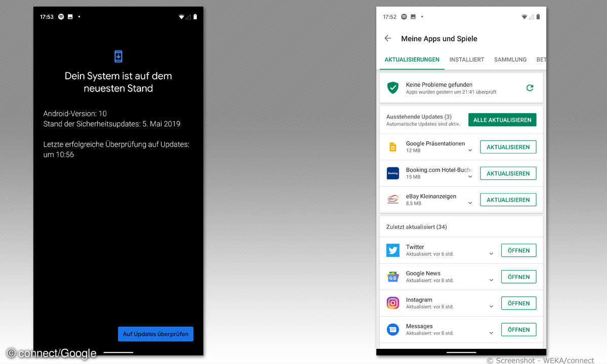The height and width of the screenshot is (364, 607).
Task: Open the Messages app icon
Action: click(393, 330)
